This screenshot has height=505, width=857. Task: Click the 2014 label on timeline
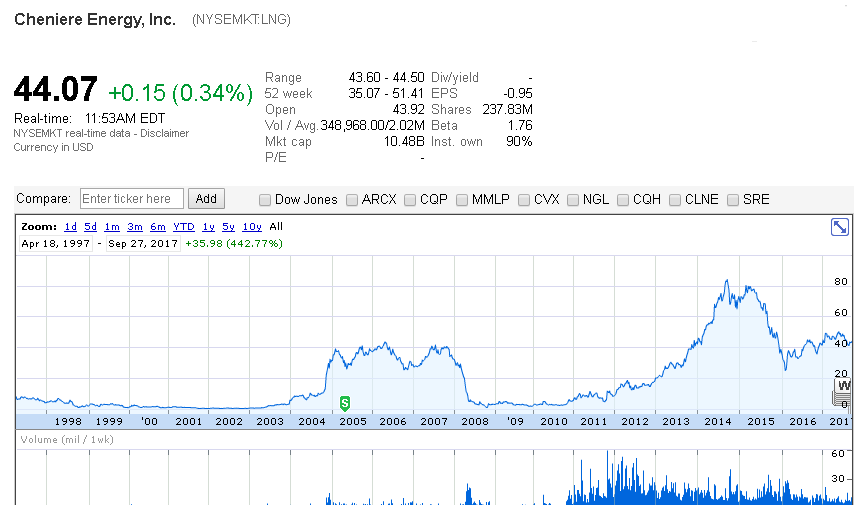(x=718, y=421)
